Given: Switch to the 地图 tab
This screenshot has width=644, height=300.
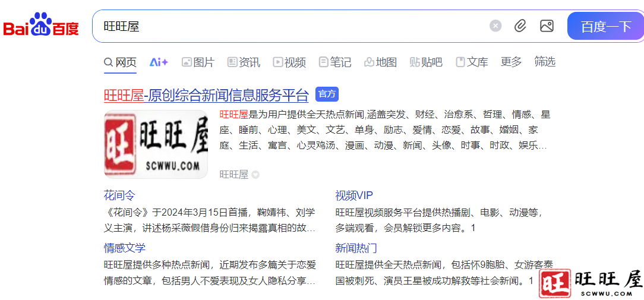Looking at the screenshot, I should (380, 62).
